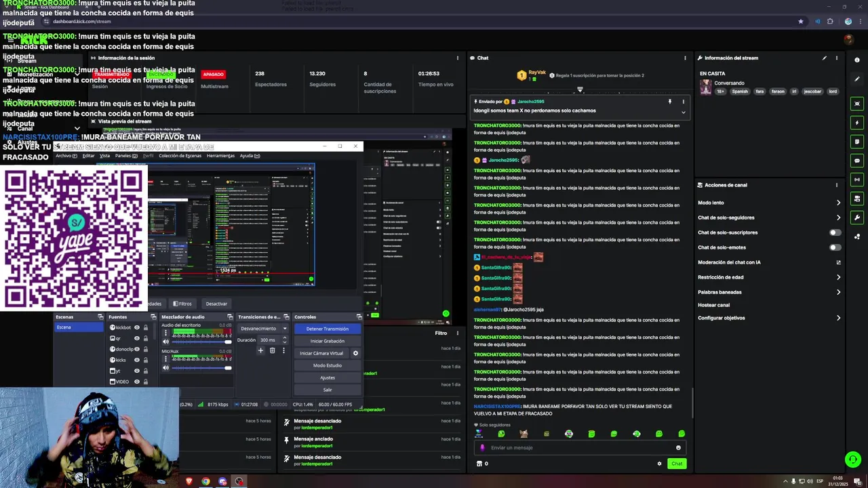
Task: Adjust Duración 300 ms stepper arrows
Action: click(284, 340)
